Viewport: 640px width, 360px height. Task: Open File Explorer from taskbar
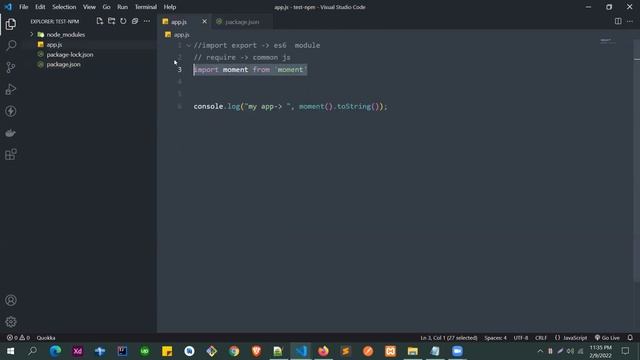tap(413, 351)
